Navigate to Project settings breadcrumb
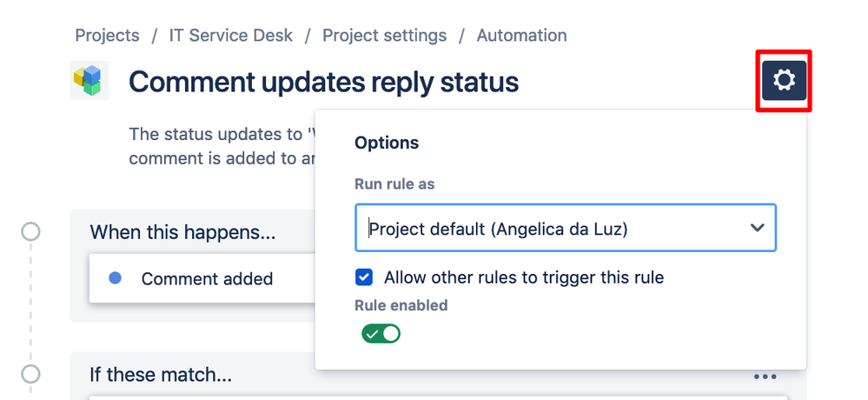The height and width of the screenshot is (400, 868). 384,36
